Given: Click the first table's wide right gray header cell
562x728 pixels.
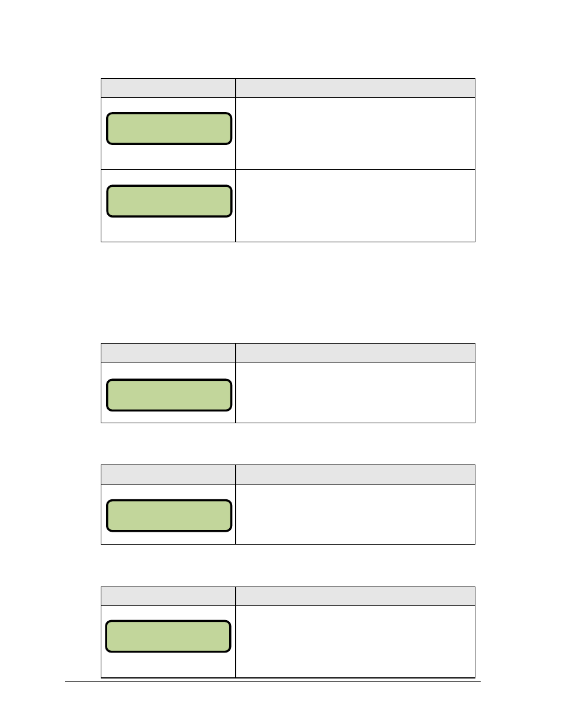Looking at the screenshot, I should point(355,88).
